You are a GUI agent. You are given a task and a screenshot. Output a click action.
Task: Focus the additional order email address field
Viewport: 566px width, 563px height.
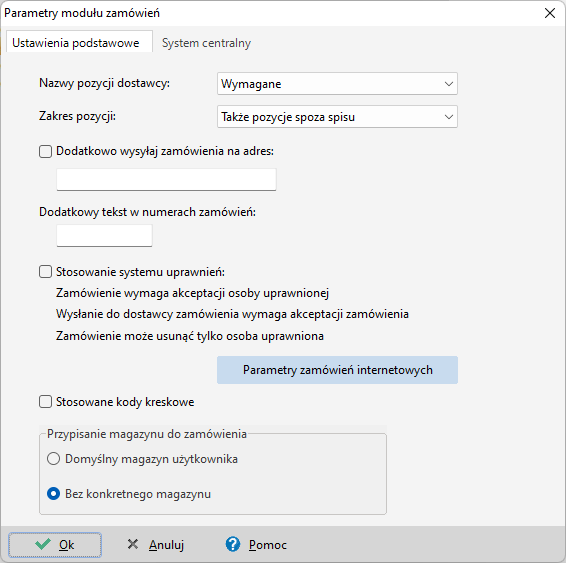[x=166, y=179]
